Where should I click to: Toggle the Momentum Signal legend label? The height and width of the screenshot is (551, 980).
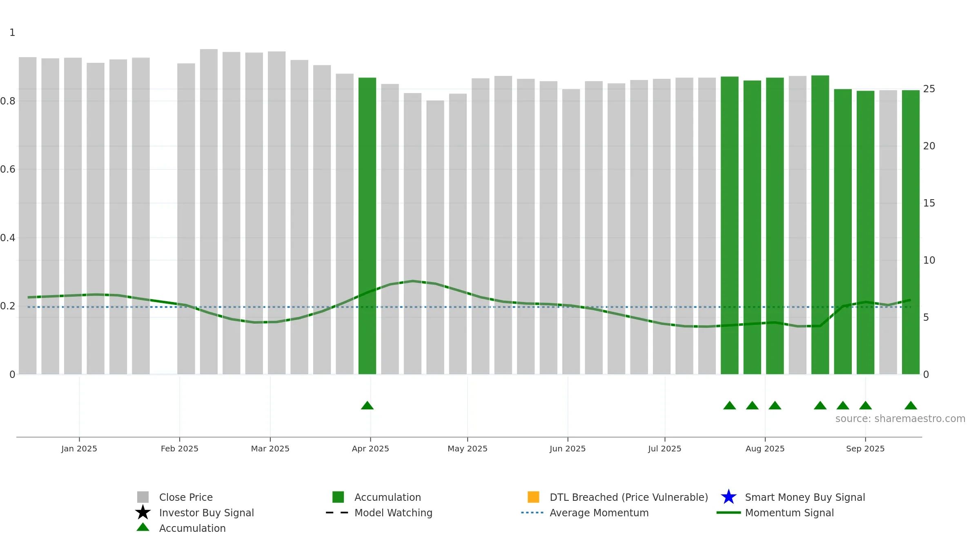pos(789,513)
